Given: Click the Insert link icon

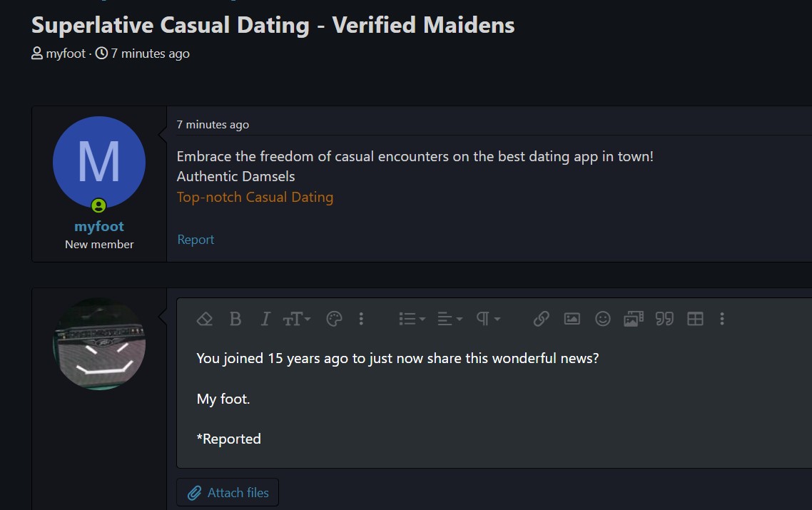Looking at the screenshot, I should click(x=541, y=319).
